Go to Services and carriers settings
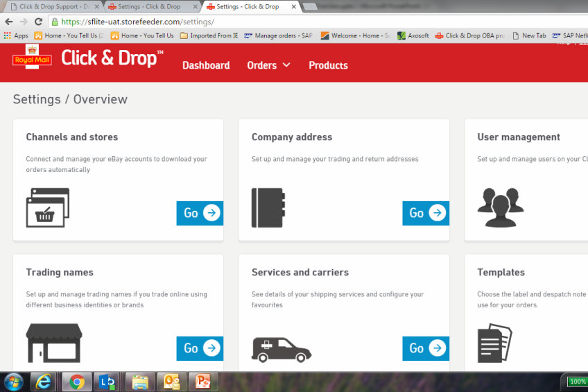This screenshot has width=588, height=392. 426,348
